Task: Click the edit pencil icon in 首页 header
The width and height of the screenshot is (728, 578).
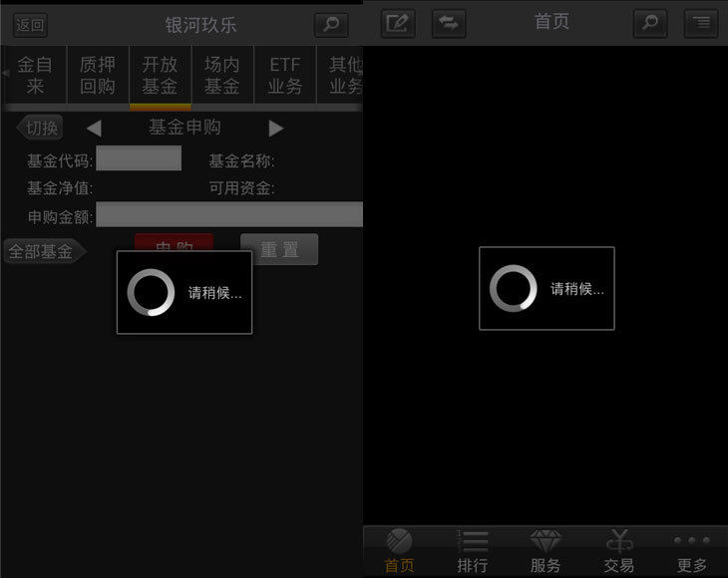Action: pyautogui.click(x=399, y=24)
